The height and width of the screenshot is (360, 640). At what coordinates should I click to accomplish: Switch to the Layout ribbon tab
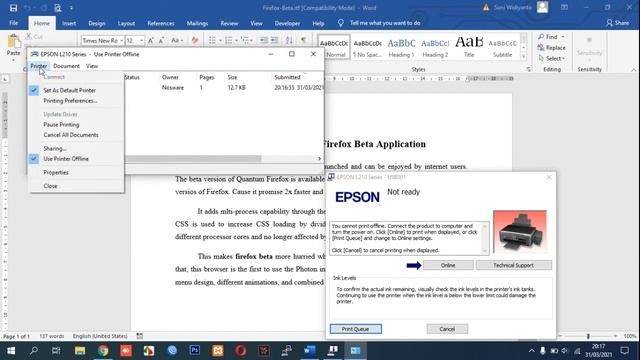(x=126, y=23)
